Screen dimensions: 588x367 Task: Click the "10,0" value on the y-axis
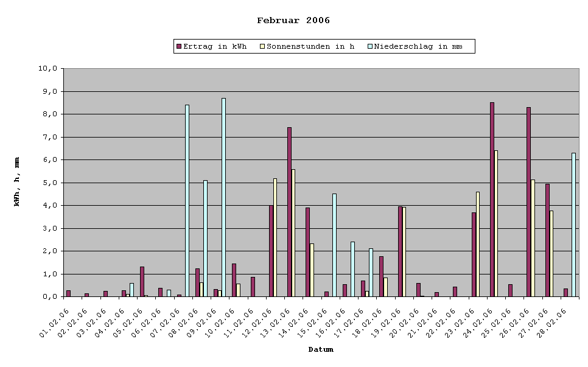tap(47, 69)
